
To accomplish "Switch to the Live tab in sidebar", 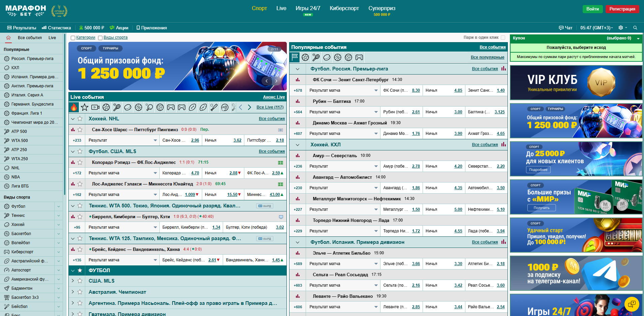I will click(x=52, y=38).
